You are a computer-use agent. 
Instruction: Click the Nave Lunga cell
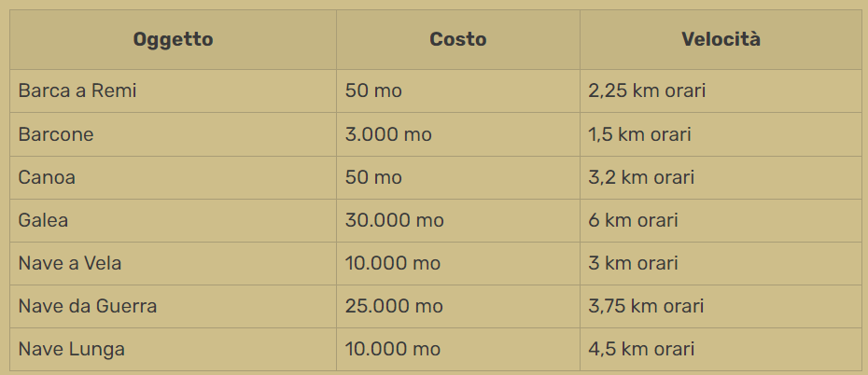coord(71,349)
